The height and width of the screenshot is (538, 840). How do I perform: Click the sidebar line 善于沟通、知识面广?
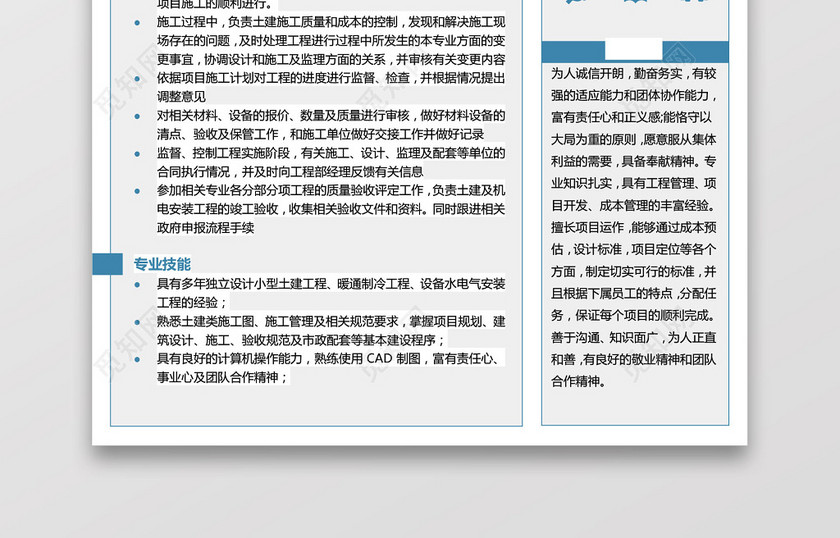[634, 337]
